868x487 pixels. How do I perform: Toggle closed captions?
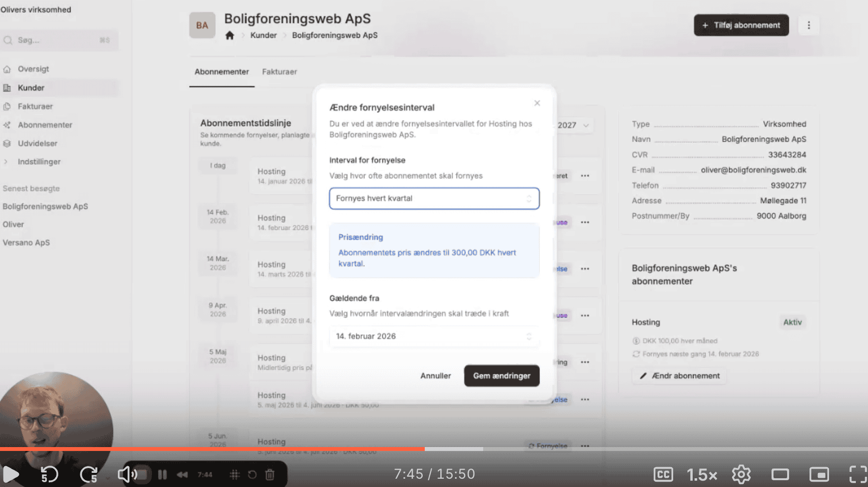point(663,474)
